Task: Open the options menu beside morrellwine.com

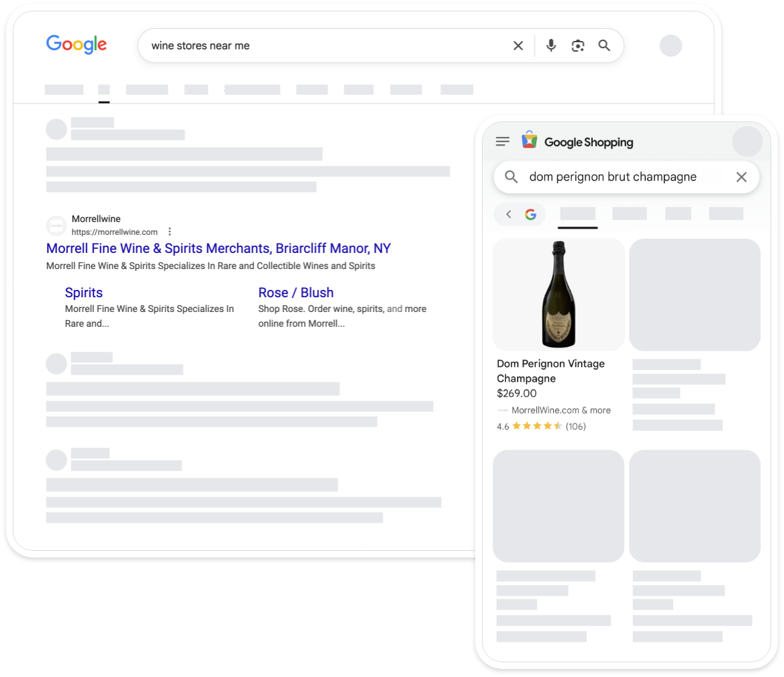Action: [169, 231]
